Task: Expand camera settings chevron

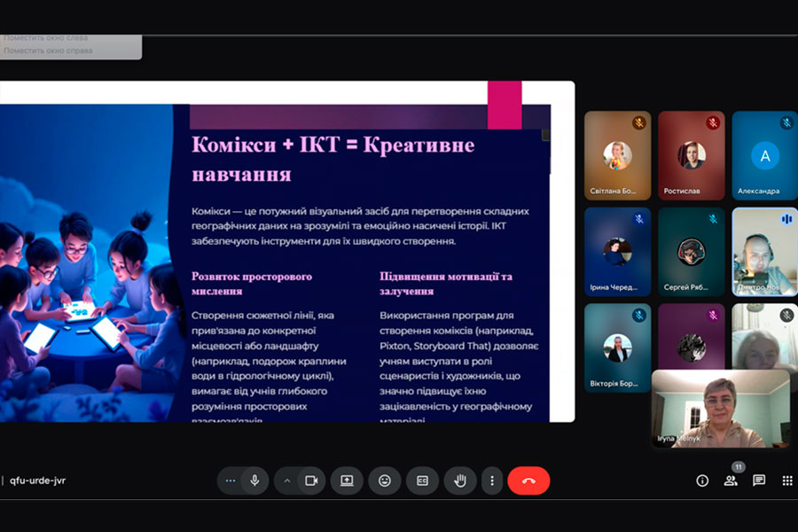Action: click(x=287, y=481)
